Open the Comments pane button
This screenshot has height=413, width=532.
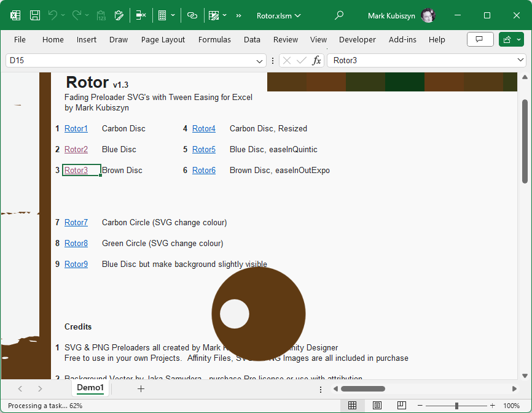point(480,39)
